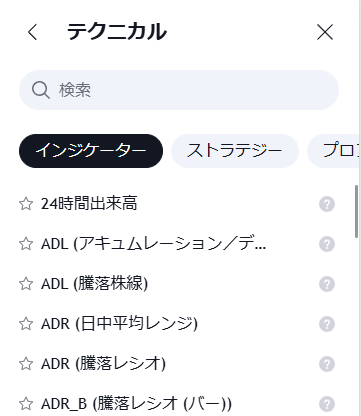Switch to the ストラテジー tab
The image size is (361, 416).
235,151
